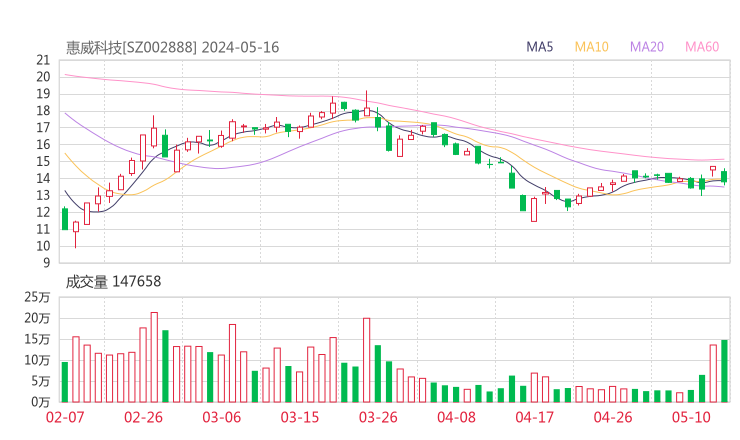The image size is (740, 440).
Task: Click the 成交量 147658 volume label
Action: click(x=113, y=282)
